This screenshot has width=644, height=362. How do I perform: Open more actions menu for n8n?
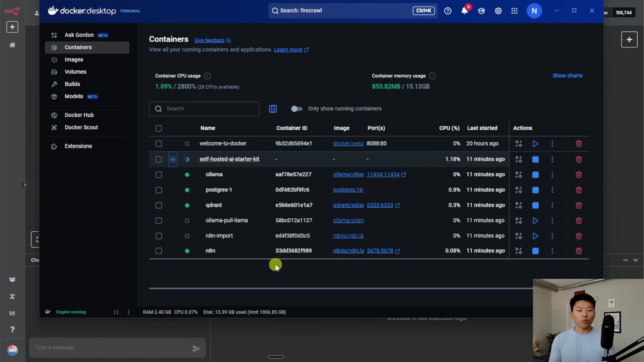[552, 251]
